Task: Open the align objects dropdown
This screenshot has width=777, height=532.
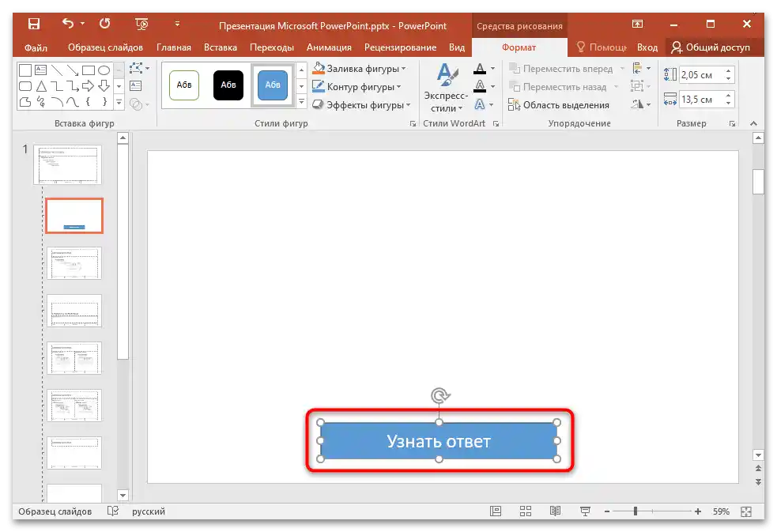Action: [641, 68]
